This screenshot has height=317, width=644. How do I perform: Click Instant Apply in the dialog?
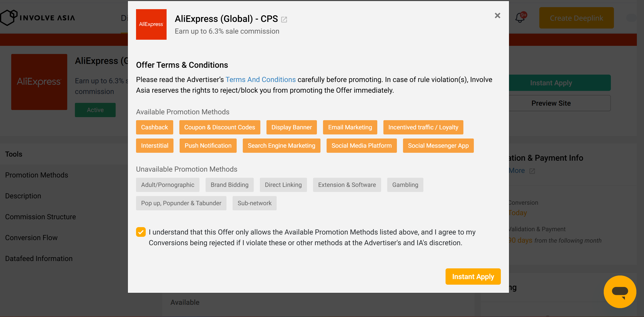473,277
